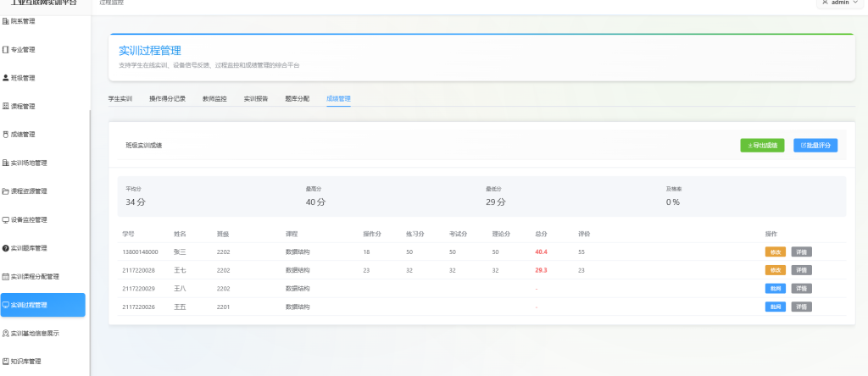Click the blue 批量评分 button
This screenshot has height=376, width=868.
815,145
